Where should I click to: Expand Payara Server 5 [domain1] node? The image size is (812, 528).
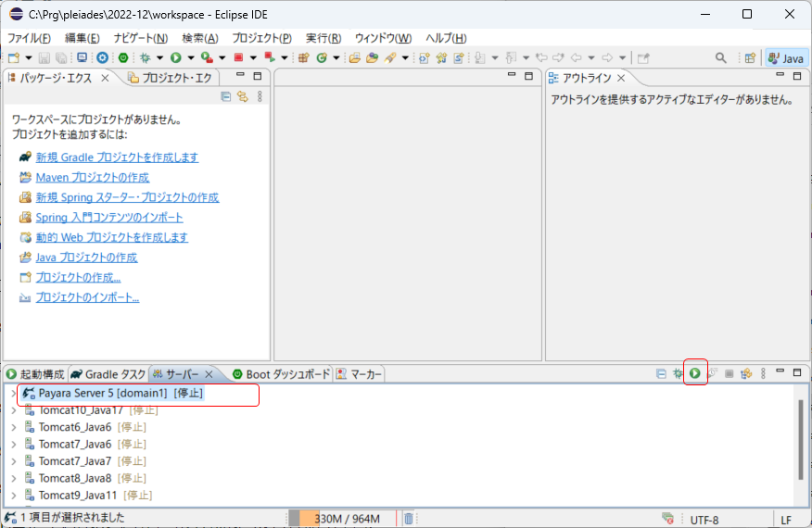[x=14, y=394]
